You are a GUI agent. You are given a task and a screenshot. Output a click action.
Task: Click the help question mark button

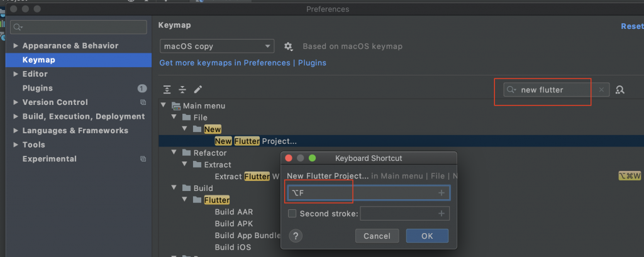click(x=296, y=236)
